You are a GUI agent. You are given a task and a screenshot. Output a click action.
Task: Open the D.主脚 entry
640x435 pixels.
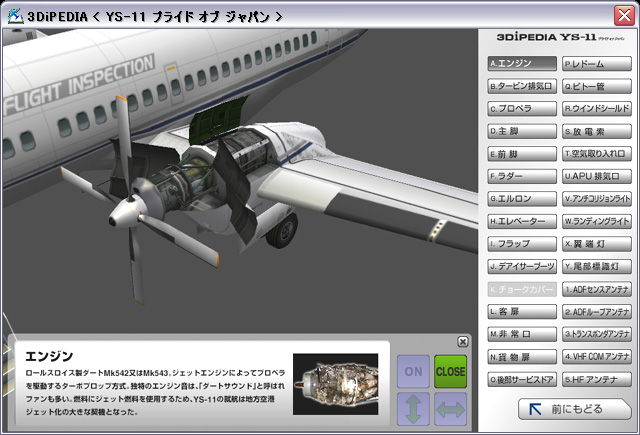[x=522, y=131]
